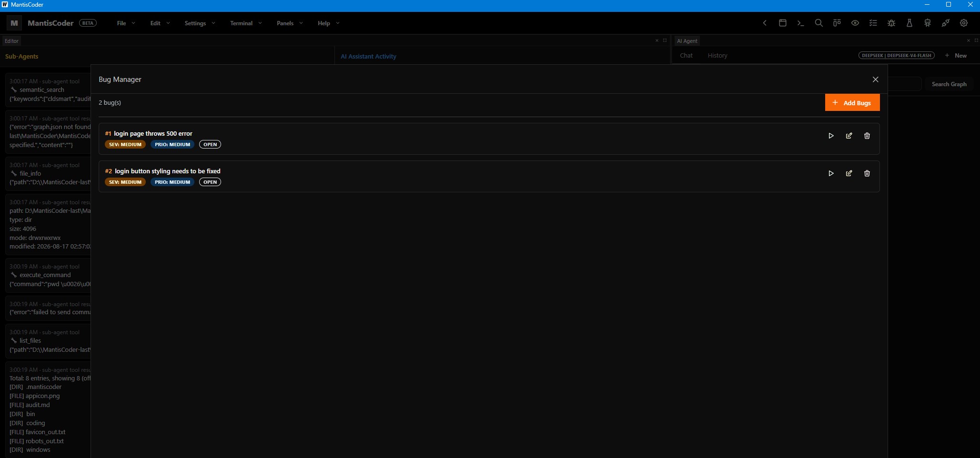Click the plug connection icon in toolbar
This screenshot has width=980, height=458.
coord(945,23)
